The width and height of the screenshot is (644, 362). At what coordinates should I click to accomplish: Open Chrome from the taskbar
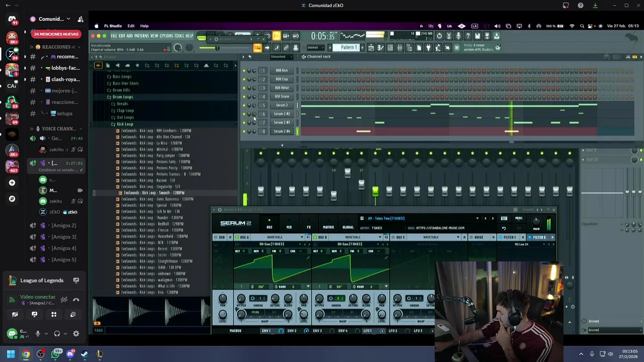tap(26, 354)
